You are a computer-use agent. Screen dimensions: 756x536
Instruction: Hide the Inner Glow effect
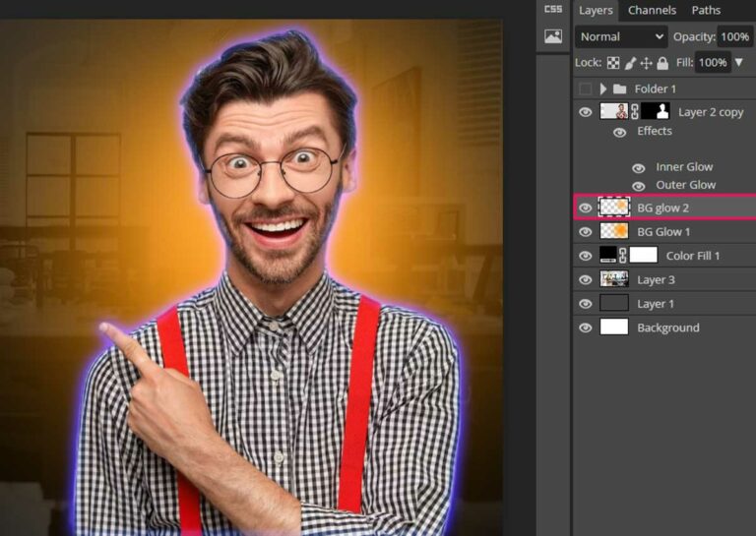(x=638, y=168)
